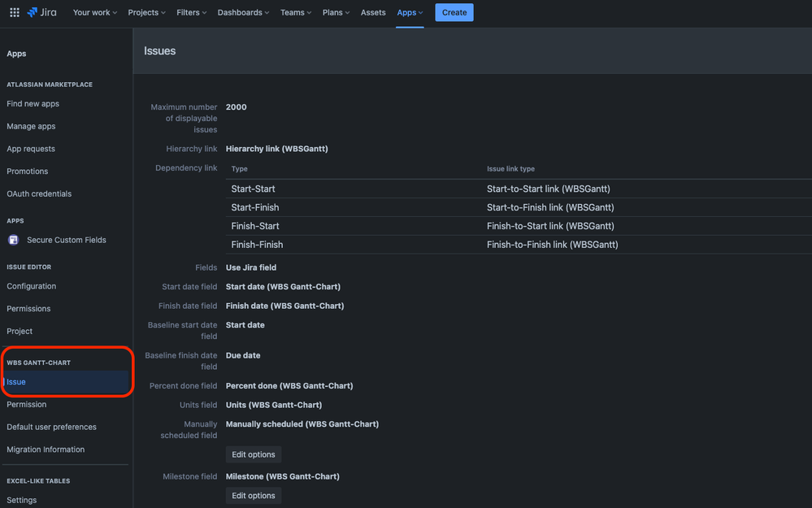Select Issue under WBS Gantt-Chart
This screenshot has width=812, height=508.
pos(65,382)
